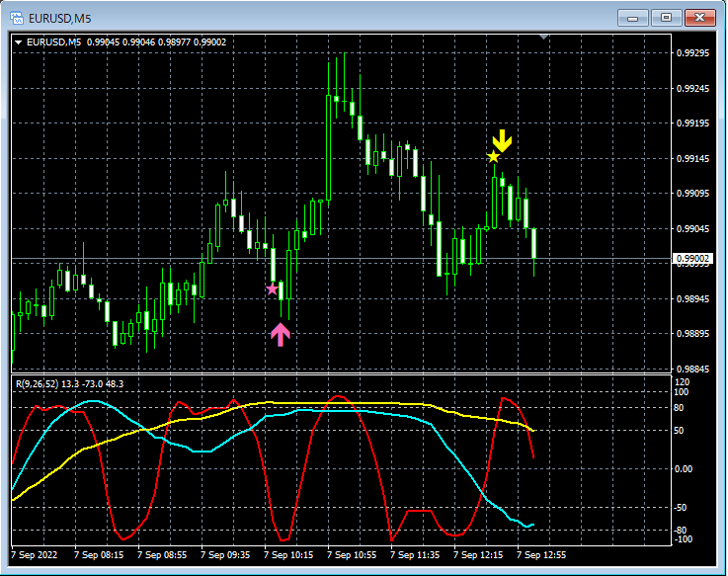Select the pink star signal marker
Screen dimensions: 728x576
pos(272,289)
